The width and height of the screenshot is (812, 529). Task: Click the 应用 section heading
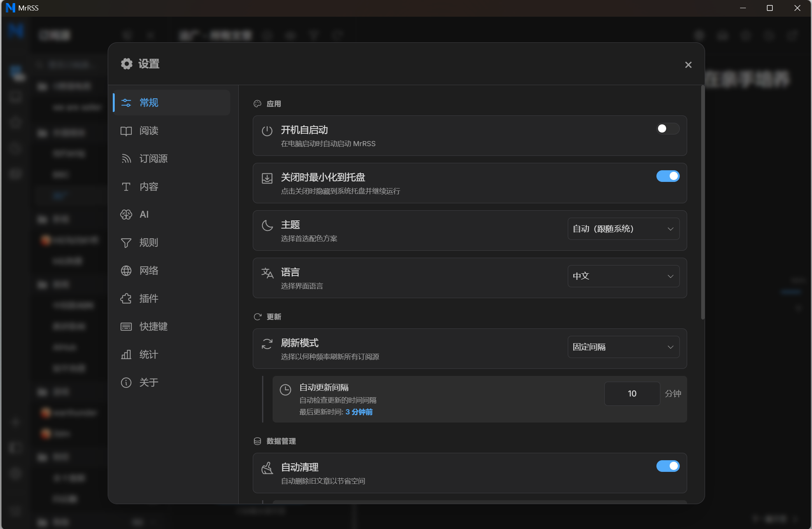tap(274, 104)
